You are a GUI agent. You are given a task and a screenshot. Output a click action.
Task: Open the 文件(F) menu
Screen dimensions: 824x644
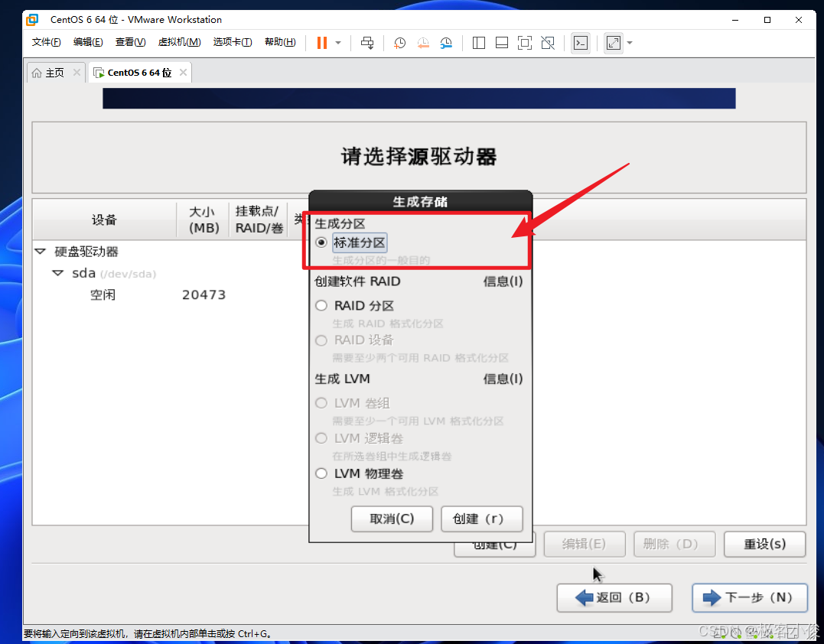tap(46, 42)
